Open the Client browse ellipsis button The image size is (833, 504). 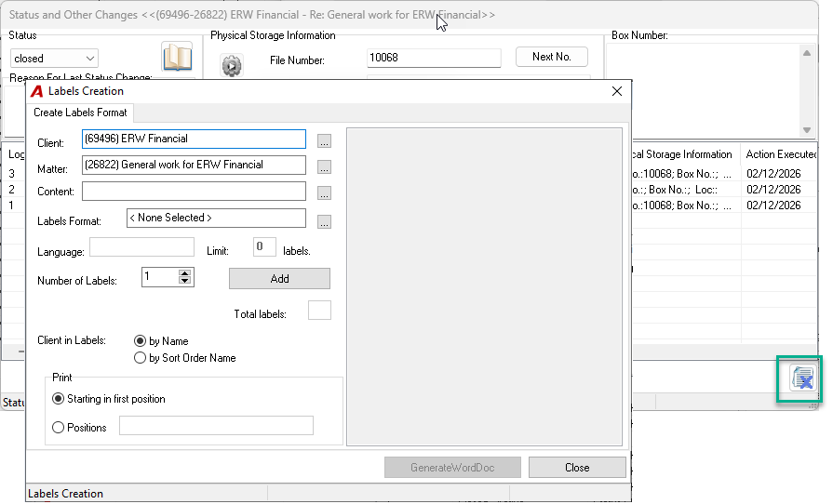click(x=324, y=140)
